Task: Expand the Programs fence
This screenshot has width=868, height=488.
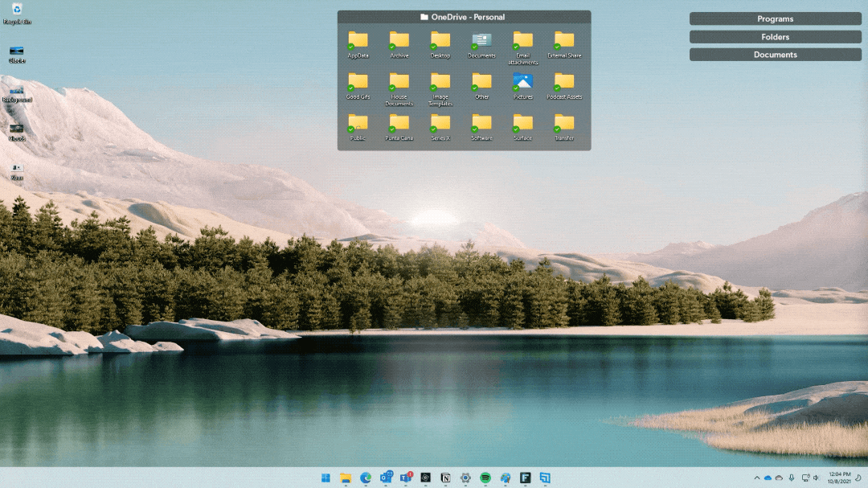Action: tap(775, 18)
